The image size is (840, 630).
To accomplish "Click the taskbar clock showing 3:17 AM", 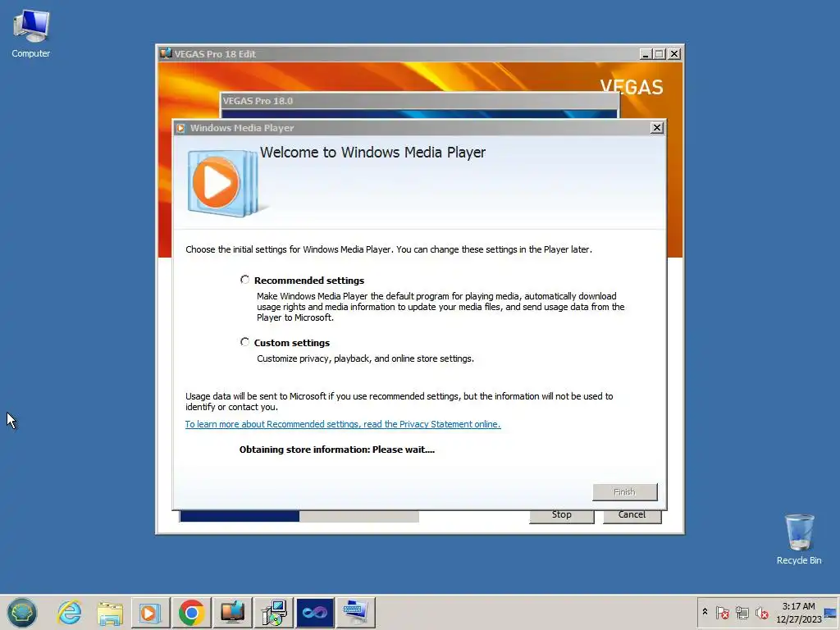I will click(x=798, y=612).
